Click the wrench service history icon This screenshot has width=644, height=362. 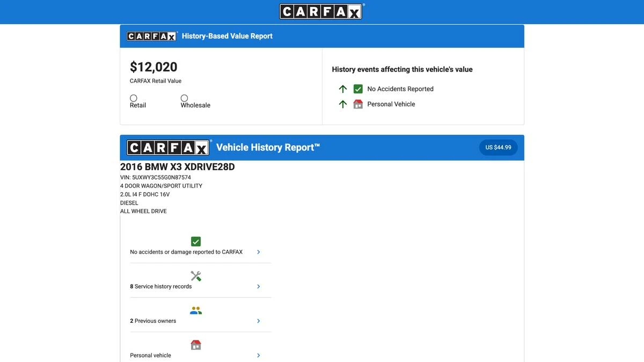click(196, 276)
